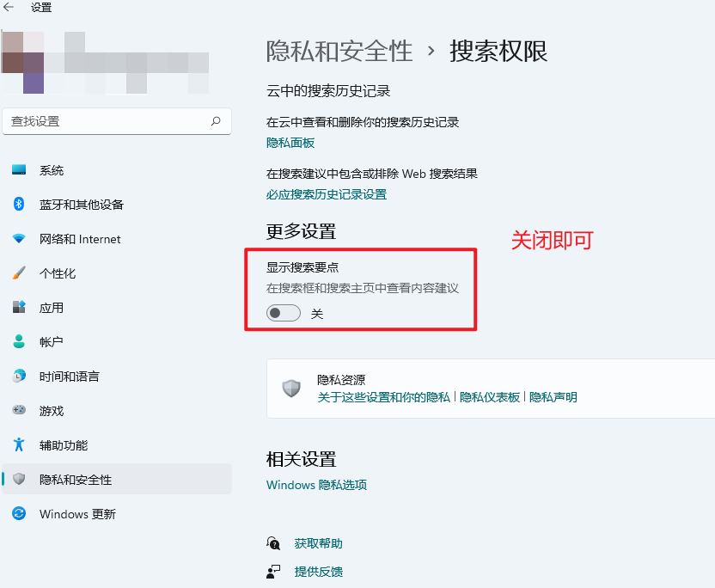Click the Windows Update icon

pyautogui.click(x=19, y=514)
